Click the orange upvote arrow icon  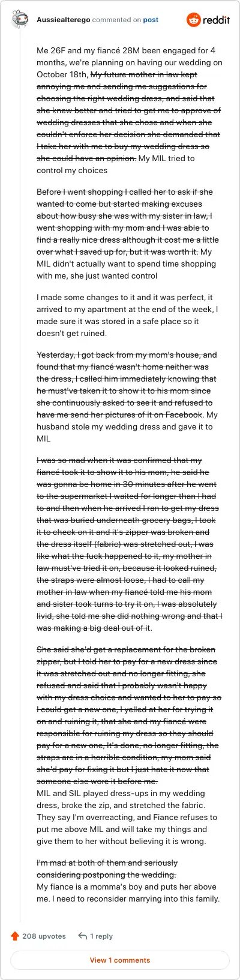pyautogui.click(x=15, y=936)
